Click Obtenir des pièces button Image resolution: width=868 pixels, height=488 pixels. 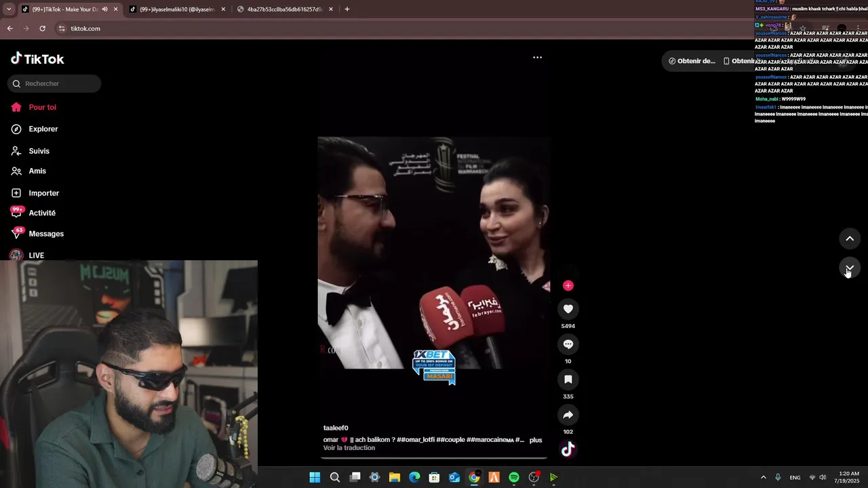(x=692, y=61)
